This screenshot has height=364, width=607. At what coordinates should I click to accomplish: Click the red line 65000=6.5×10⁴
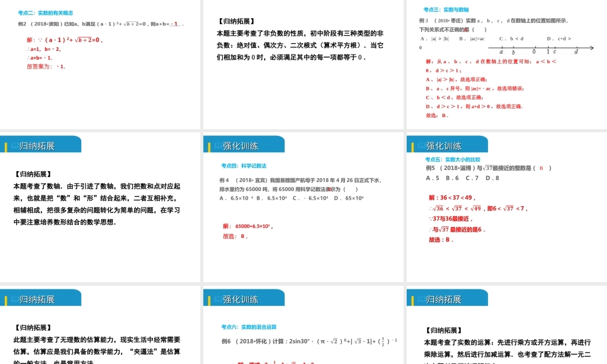(x=248, y=226)
